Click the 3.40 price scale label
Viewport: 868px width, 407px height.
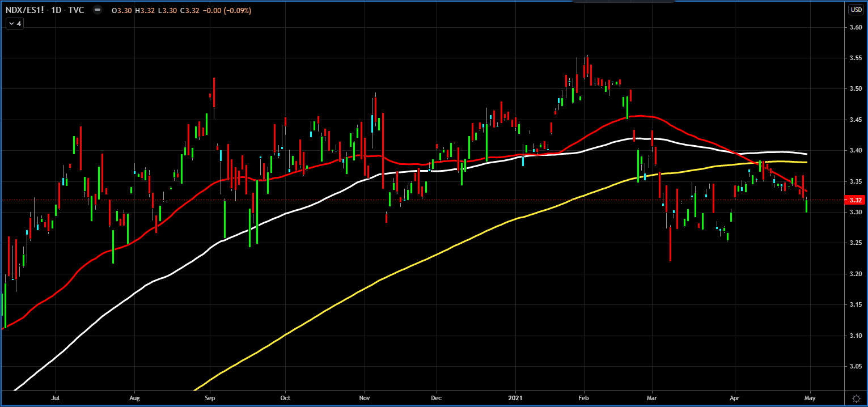(856, 151)
